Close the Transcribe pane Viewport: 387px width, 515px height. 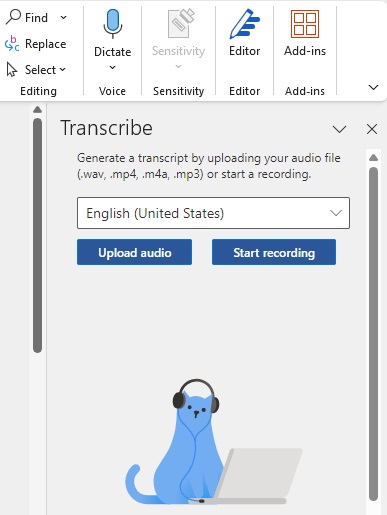click(372, 129)
